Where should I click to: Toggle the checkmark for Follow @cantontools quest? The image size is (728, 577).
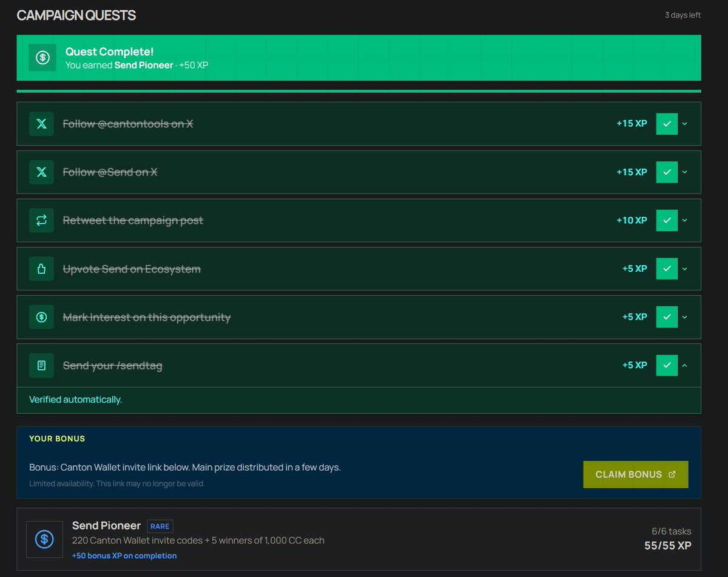pos(667,124)
